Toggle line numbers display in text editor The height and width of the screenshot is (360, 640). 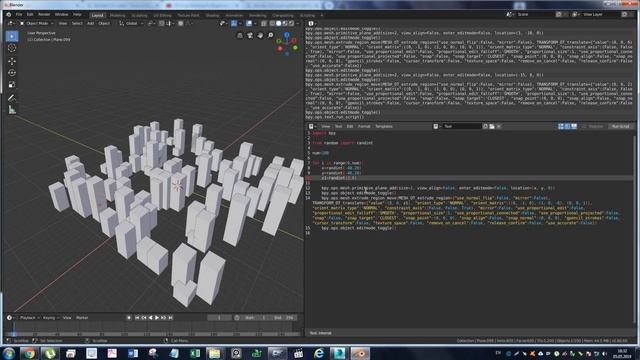[x=561, y=127]
